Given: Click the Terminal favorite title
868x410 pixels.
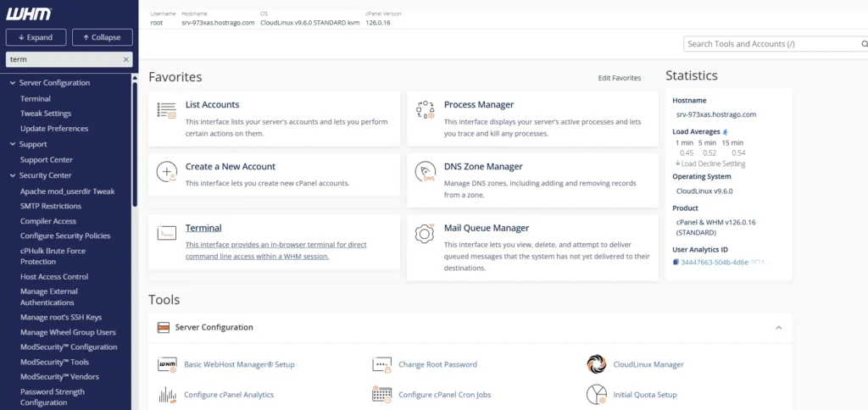Looking at the screenshot, I should coord(203,228).
